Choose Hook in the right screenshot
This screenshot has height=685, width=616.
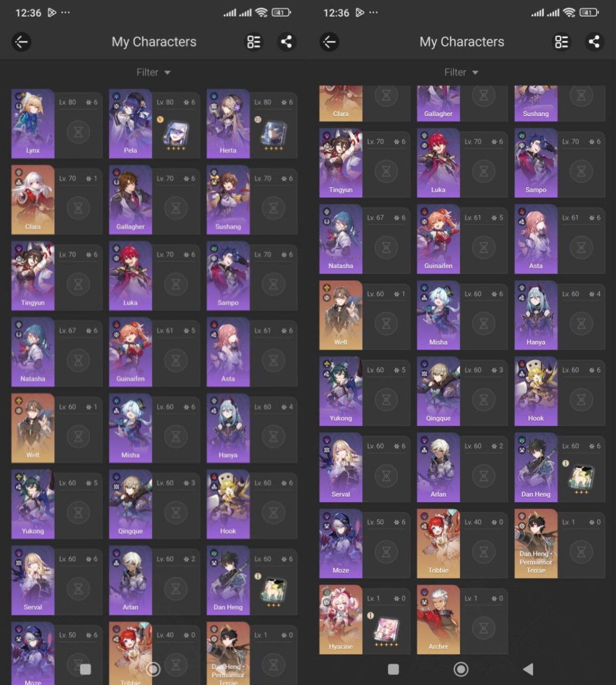(560, 391)
